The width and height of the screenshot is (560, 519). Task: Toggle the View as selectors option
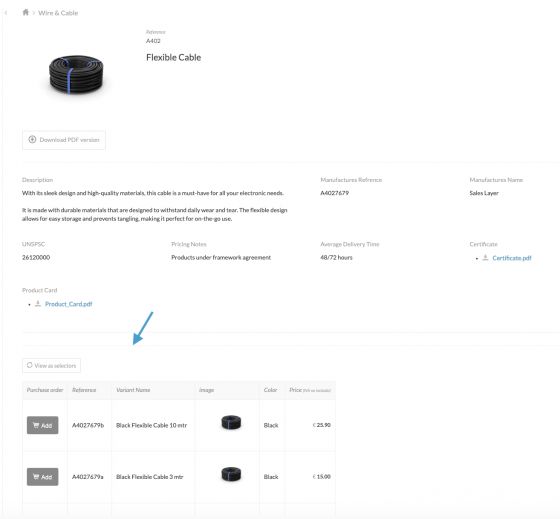tap(51, 365)
